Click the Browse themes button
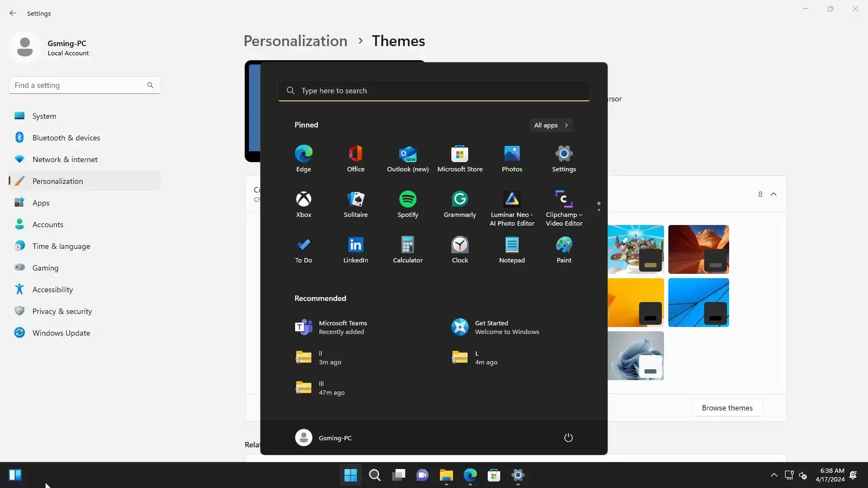Screen dimensions: 868x488 point(727,408)
